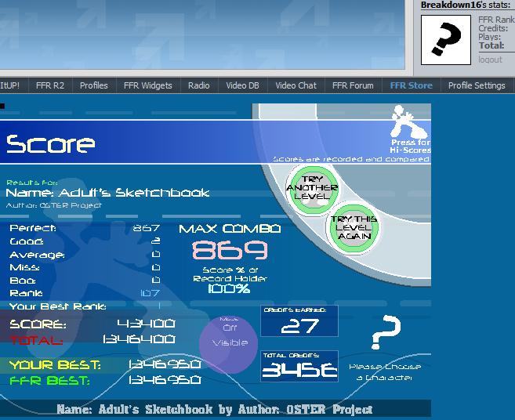Click the Try This Level Again button

(354, 227)
